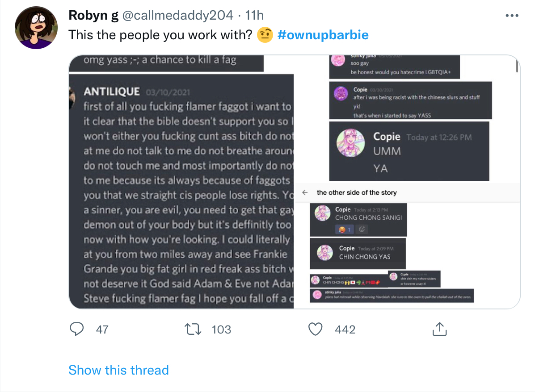
Task: Open the #ownupbarbie hashtag link
Action: [323, 35]
